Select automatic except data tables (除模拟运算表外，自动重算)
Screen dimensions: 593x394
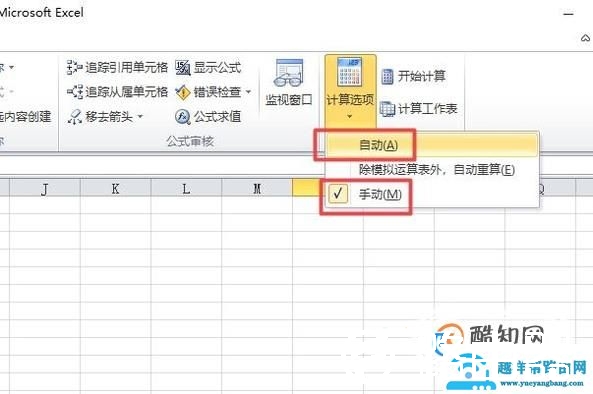pyautogui.click(x=432, y=169)
